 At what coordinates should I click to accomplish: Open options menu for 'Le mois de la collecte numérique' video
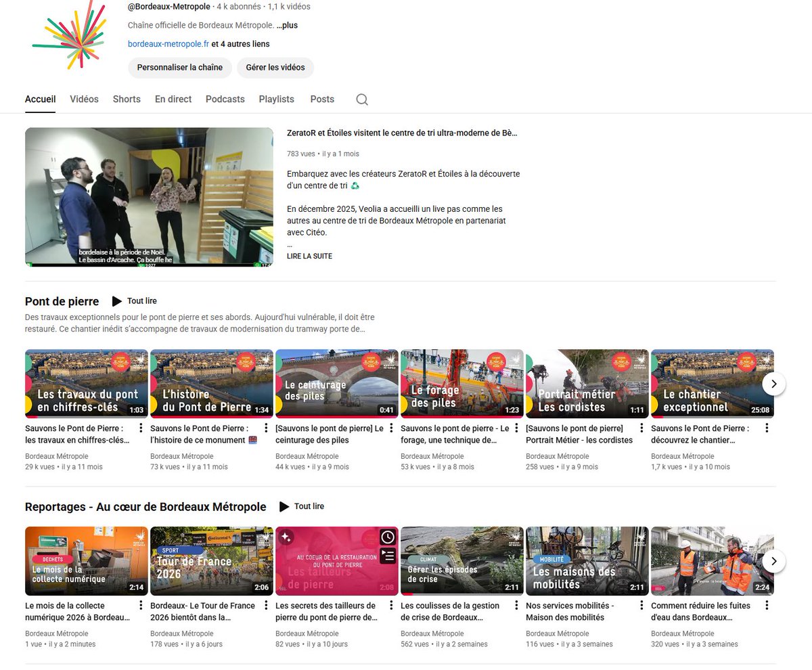tap(141, 606)
